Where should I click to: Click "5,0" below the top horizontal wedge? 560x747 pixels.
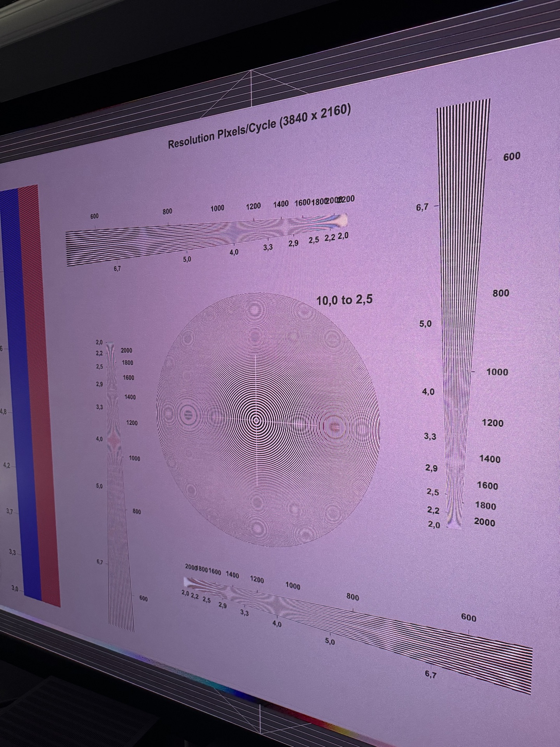187,259
